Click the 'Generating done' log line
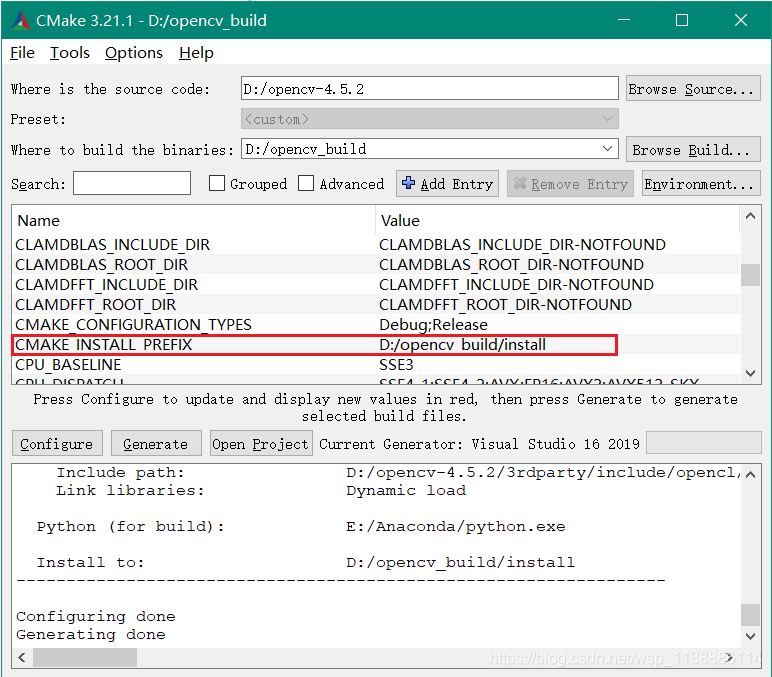 click(91, 634)
